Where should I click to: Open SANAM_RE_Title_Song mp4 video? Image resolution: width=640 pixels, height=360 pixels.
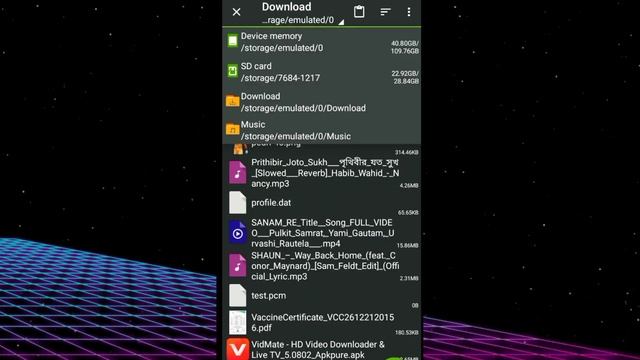(322, 233)
